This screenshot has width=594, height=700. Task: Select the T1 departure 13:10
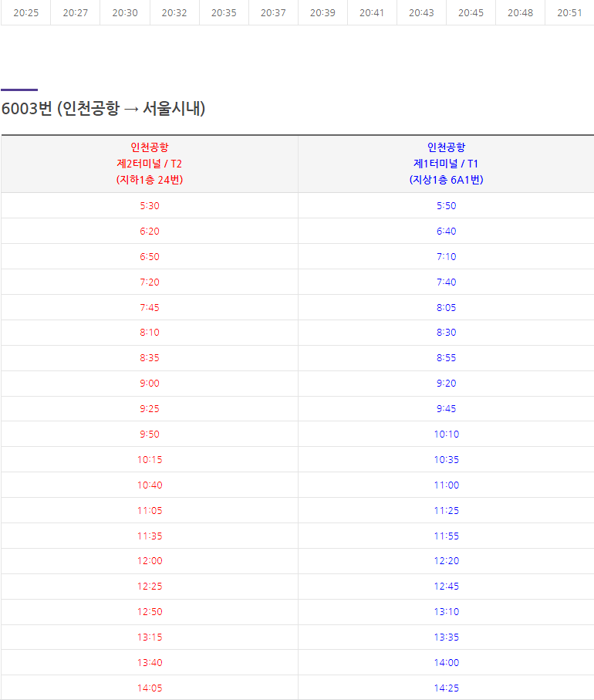point(447,611)
